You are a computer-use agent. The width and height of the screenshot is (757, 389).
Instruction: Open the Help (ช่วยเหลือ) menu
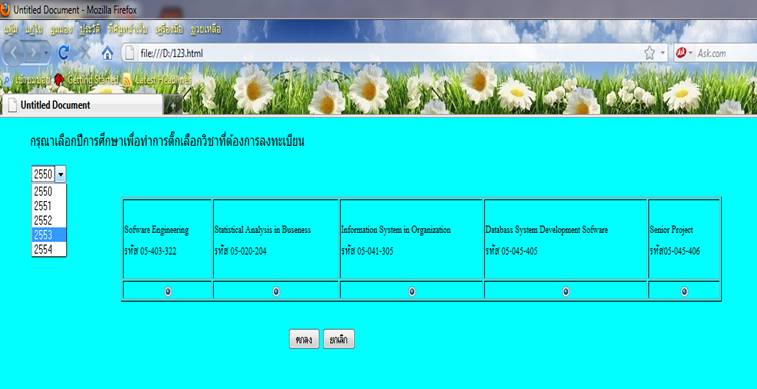pyautogui.click(x=206, y=30)
